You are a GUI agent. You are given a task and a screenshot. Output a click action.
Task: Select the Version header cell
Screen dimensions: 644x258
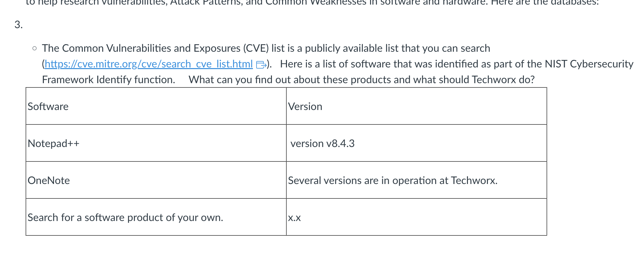417,106
